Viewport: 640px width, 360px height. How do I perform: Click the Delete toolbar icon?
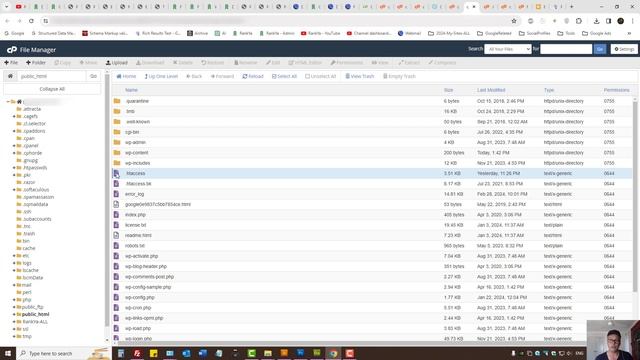point(182,63)
